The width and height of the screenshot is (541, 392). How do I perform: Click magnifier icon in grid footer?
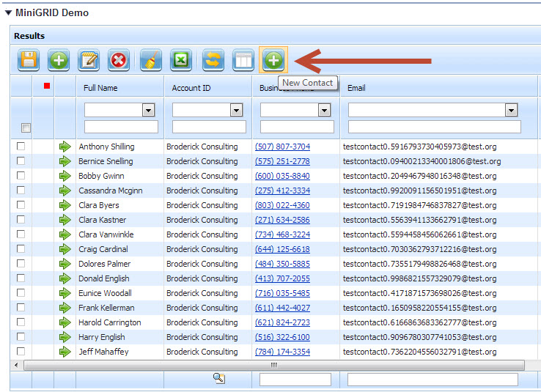(218, 377)
